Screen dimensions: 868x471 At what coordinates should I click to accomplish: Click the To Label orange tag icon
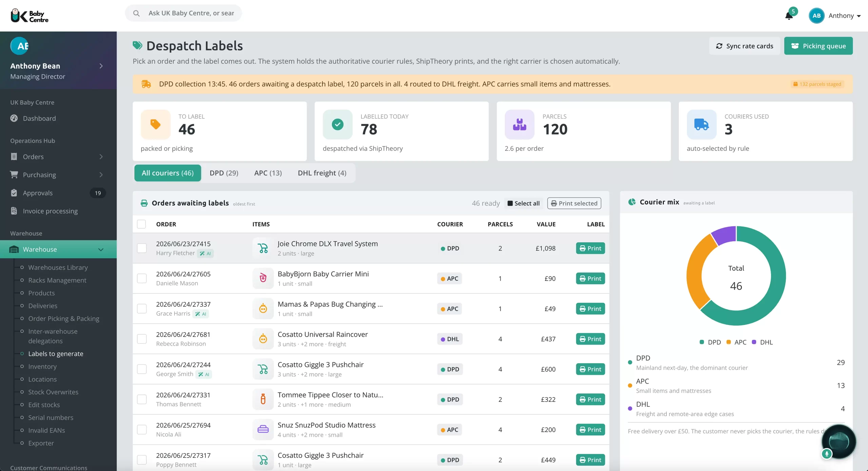point(156,124)
